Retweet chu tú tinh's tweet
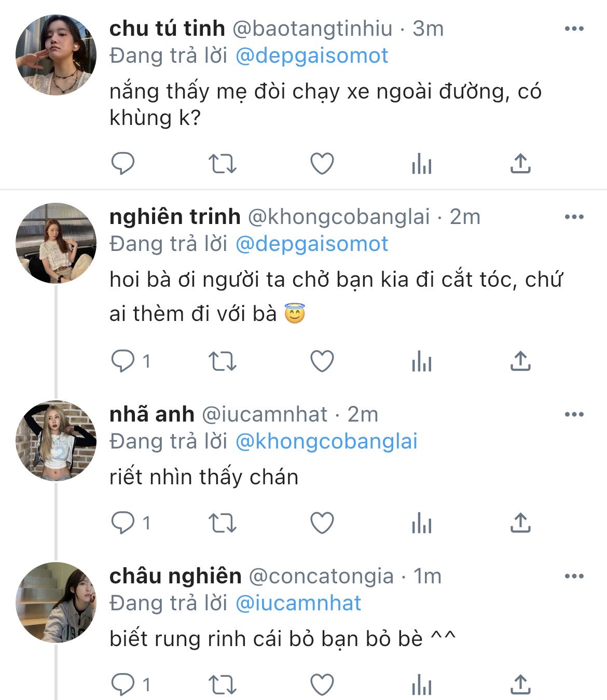607x700 pixels. (222, 164)
